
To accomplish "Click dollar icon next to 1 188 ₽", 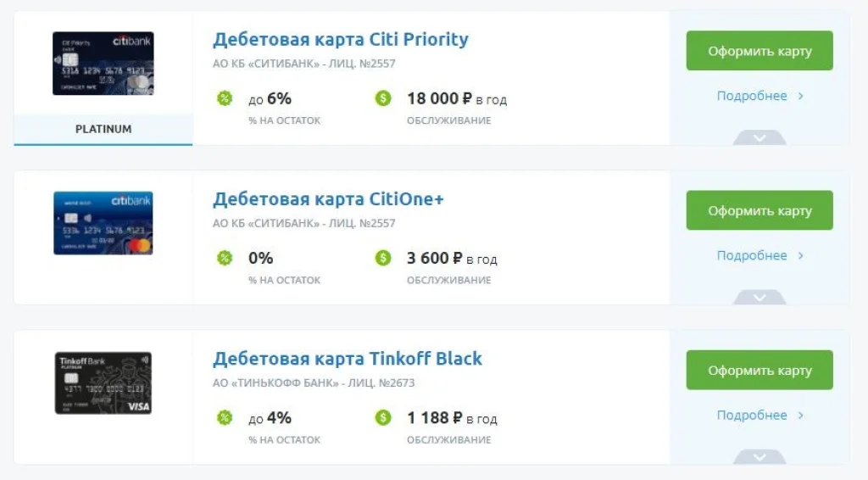I will (383, 417).
